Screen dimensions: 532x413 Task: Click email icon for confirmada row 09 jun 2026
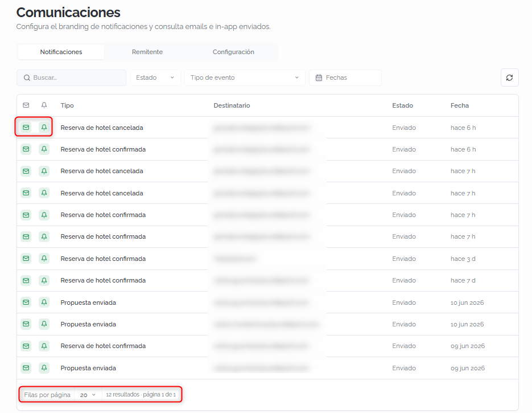pos(26,346)
